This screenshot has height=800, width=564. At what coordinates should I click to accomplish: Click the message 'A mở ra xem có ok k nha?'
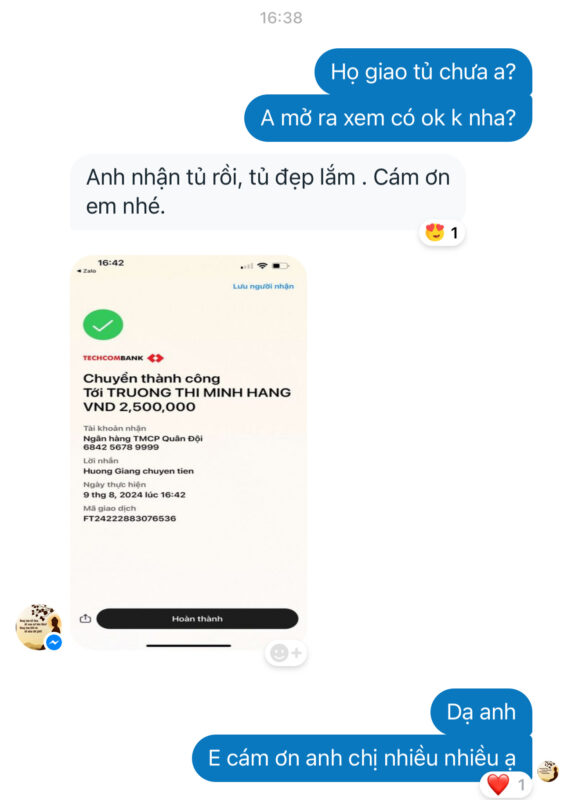click(388, 118)
